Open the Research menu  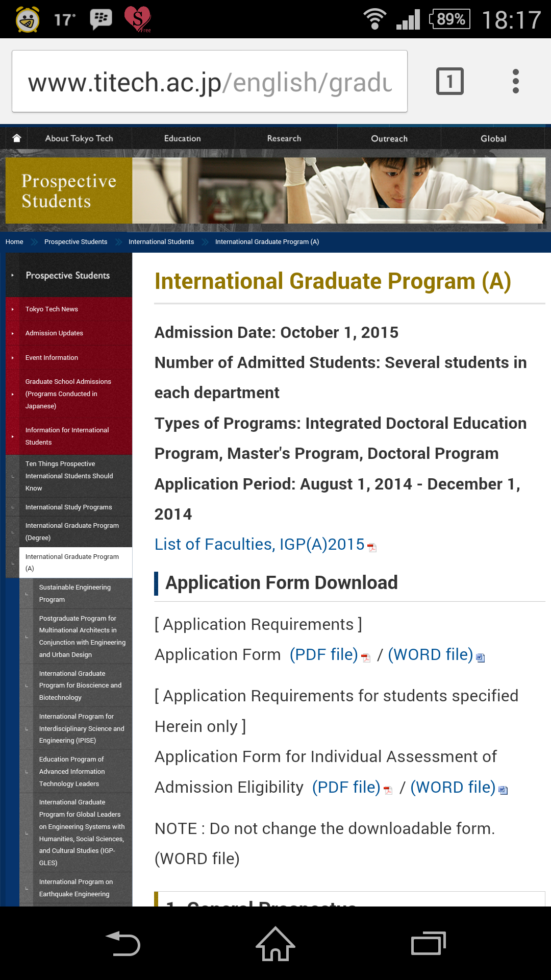pos(284,138)
